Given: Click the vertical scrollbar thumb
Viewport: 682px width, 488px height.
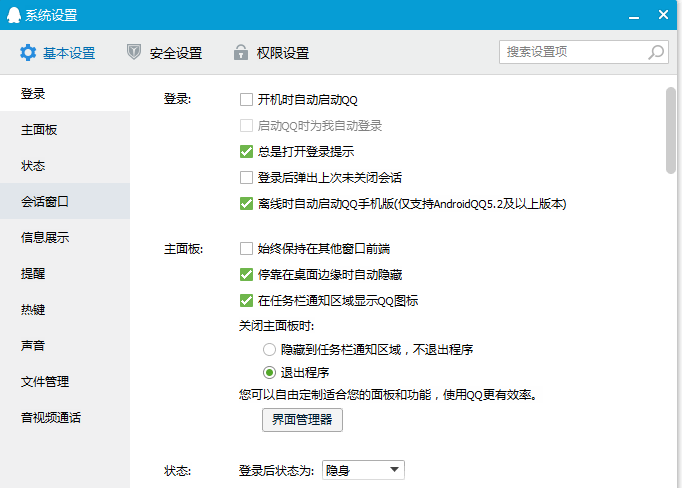Looking at the screenshot, I should (x=671, y=130).
